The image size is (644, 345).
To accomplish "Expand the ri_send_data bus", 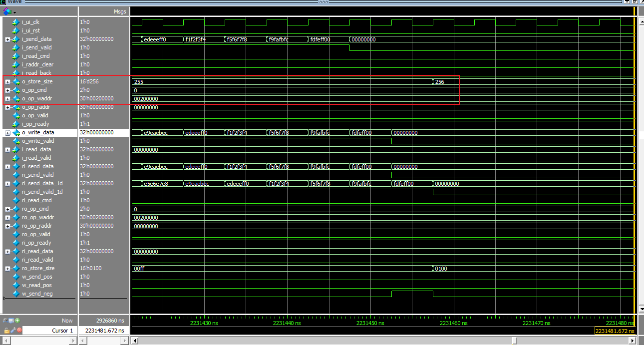I will coord(7,166).
